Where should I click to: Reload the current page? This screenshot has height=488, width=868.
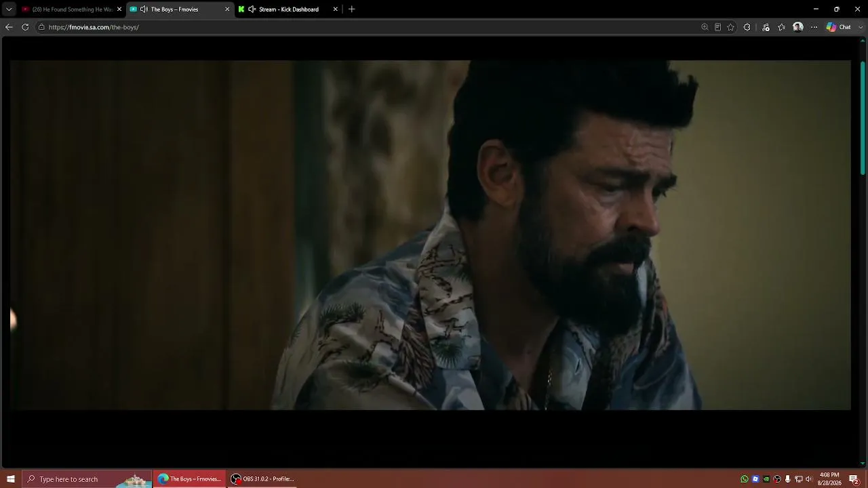point(25,27)
